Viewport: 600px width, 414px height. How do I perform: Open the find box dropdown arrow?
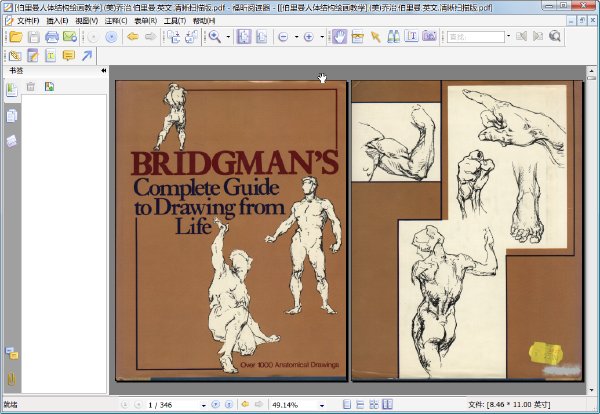[x=508, y=36]
